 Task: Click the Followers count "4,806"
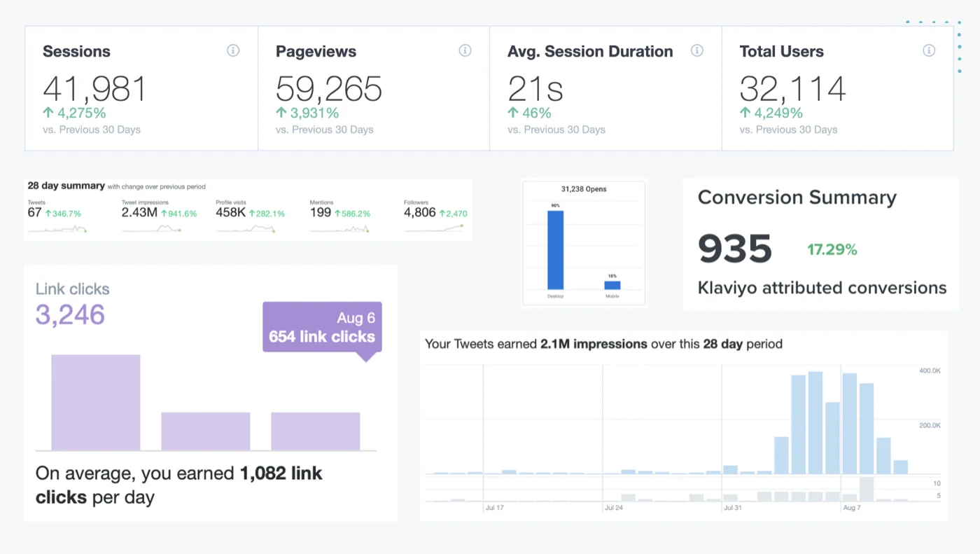pyautogui.click(x=420, y=212)
